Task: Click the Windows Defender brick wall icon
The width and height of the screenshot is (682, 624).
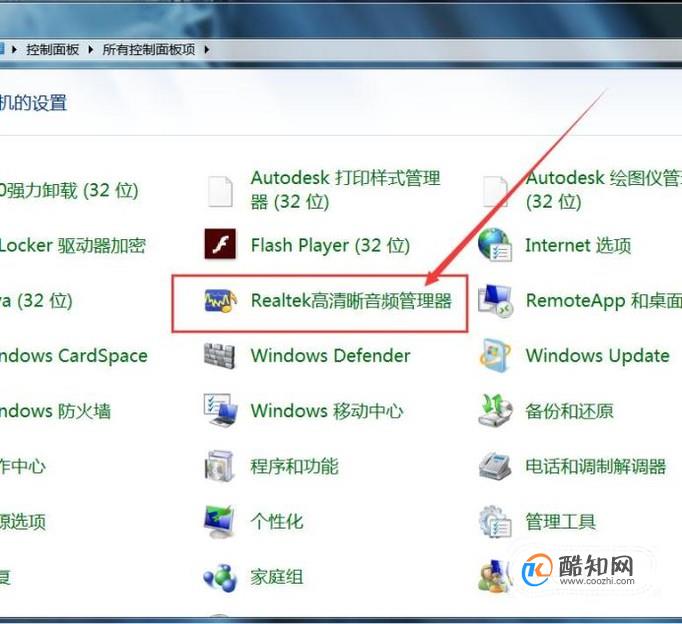Action: coord(220,356)
